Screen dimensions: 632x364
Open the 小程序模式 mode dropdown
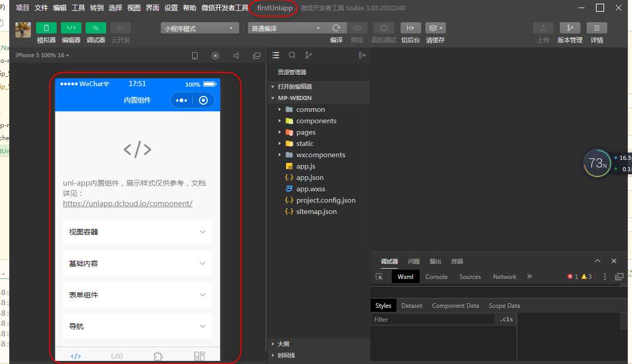[199, 28]
